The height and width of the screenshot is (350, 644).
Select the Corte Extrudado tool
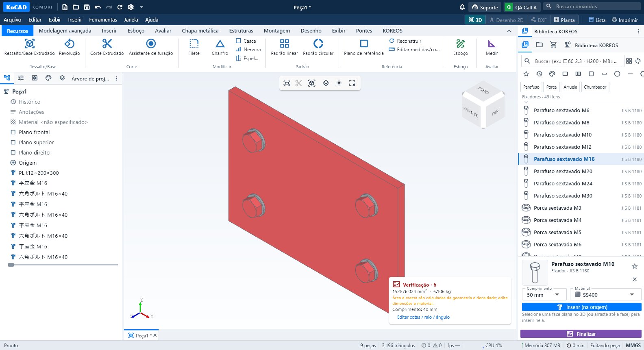[x=107, y=47]
